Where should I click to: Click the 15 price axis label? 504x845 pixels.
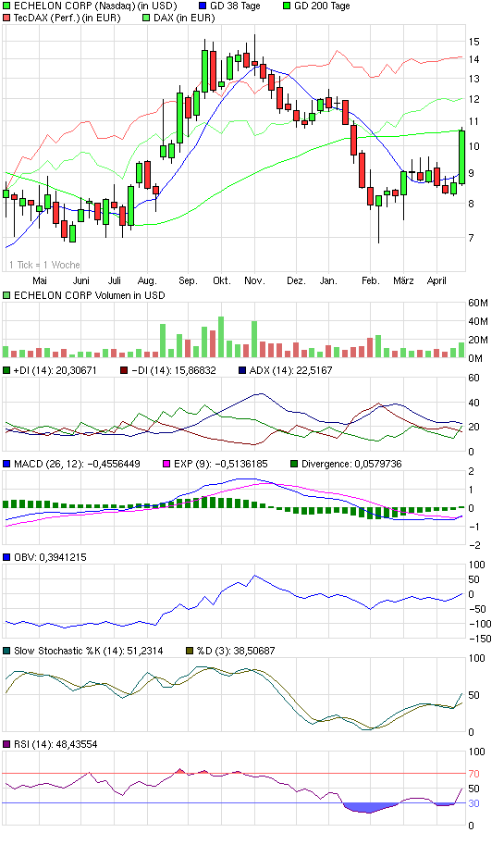473,42
